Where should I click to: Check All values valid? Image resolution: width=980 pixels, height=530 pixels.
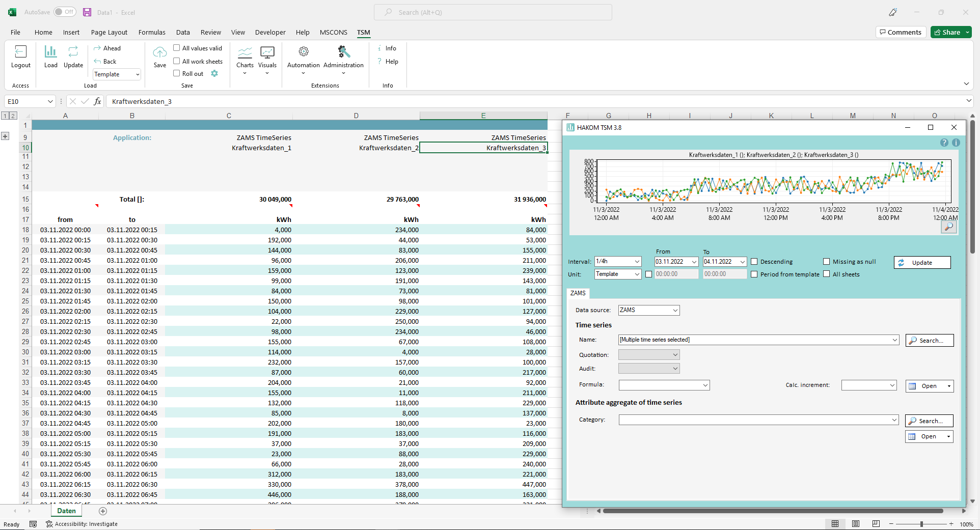click(x=177, y=48)
